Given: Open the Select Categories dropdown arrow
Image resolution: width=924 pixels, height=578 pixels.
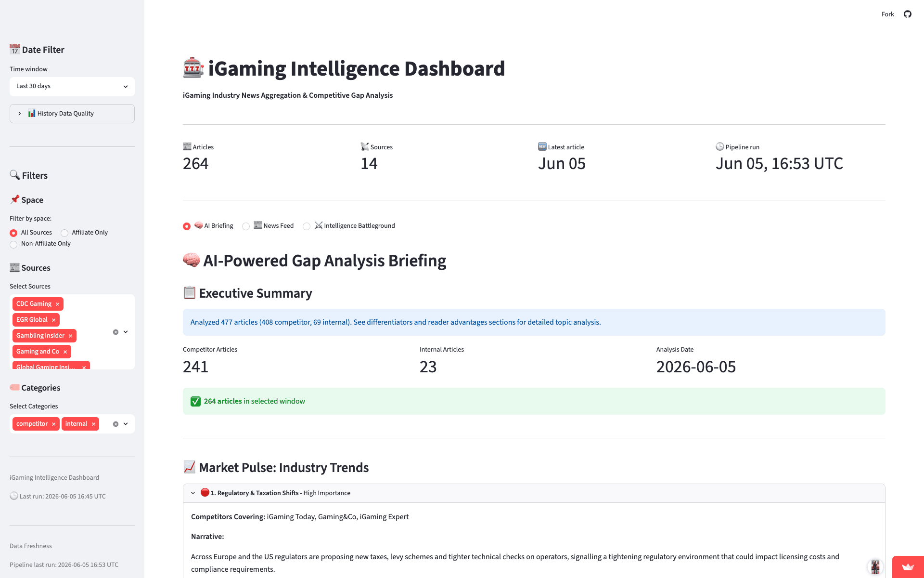Looking at the screenshot, I should click(126, 424).
